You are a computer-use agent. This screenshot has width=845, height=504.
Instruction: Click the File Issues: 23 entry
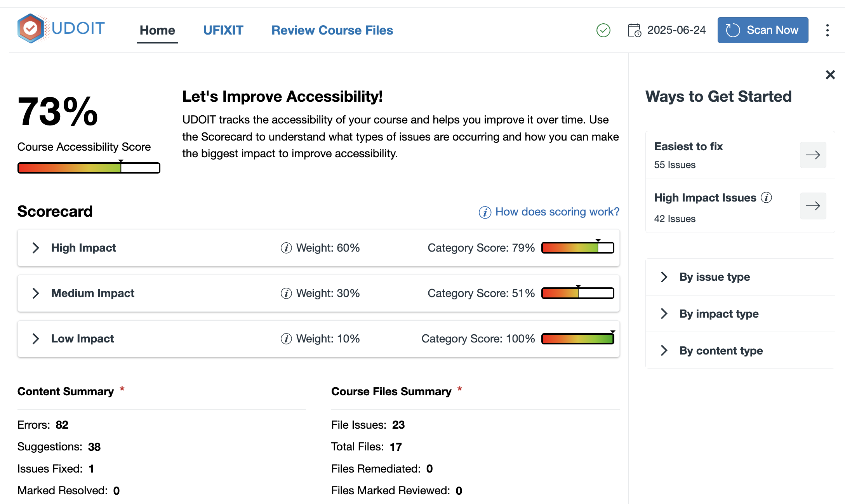[368, 425]
